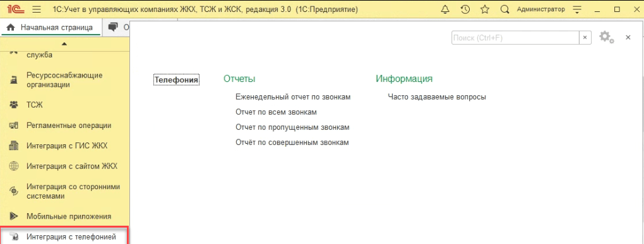This screenshot has width=644, height=244.
Task: Open Отчет по пропущенным звонкам
Action: pos(292,127)
